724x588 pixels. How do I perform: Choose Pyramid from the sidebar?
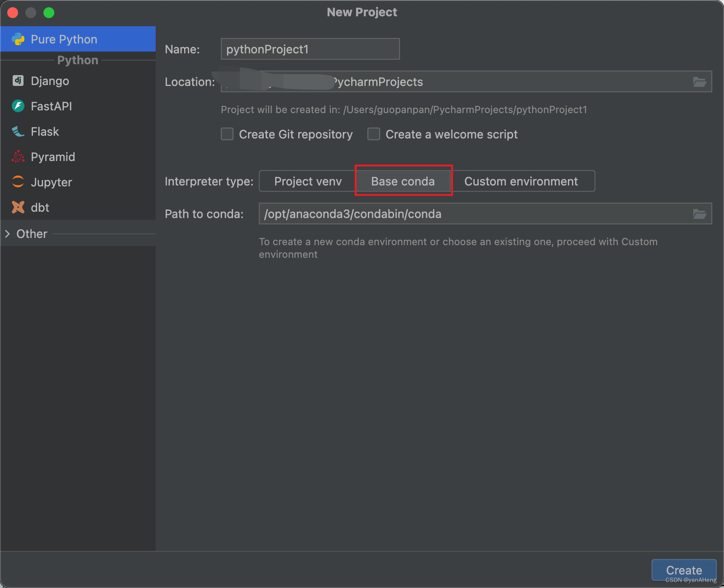point(78,157)
